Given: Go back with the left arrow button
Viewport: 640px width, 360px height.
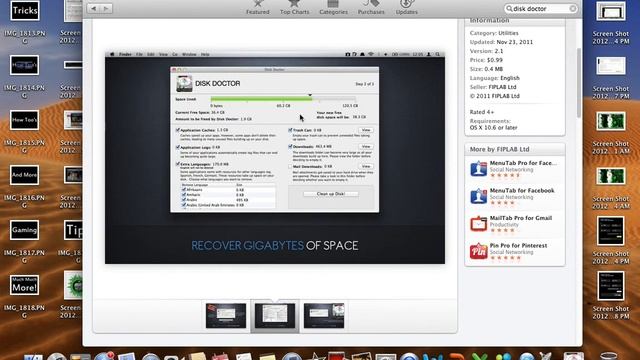Looking at the screenshot, I should pos(94,8).
